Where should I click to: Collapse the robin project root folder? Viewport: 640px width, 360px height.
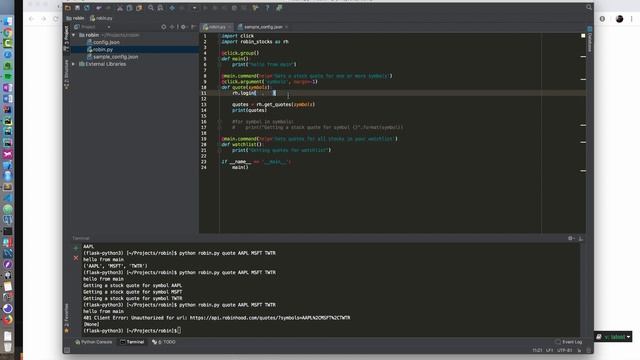(x=73, y=35)
